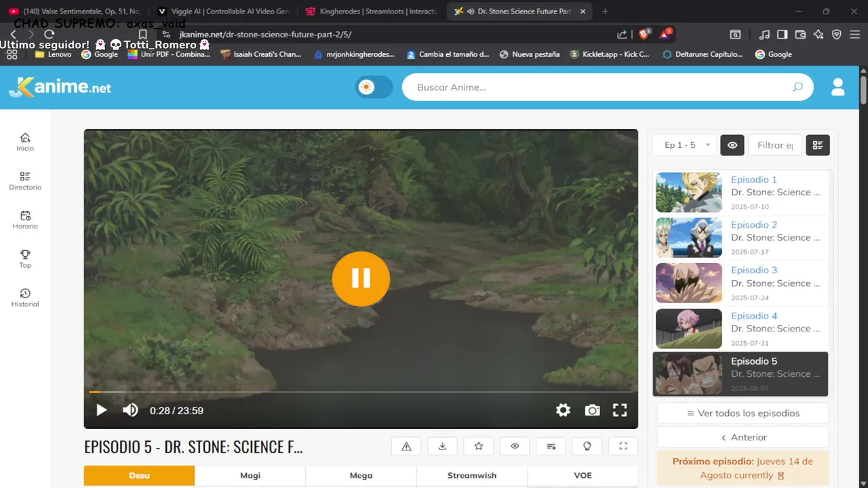Select the Mega server tab
The image size is (868, 488).
(x=361, y=476)
